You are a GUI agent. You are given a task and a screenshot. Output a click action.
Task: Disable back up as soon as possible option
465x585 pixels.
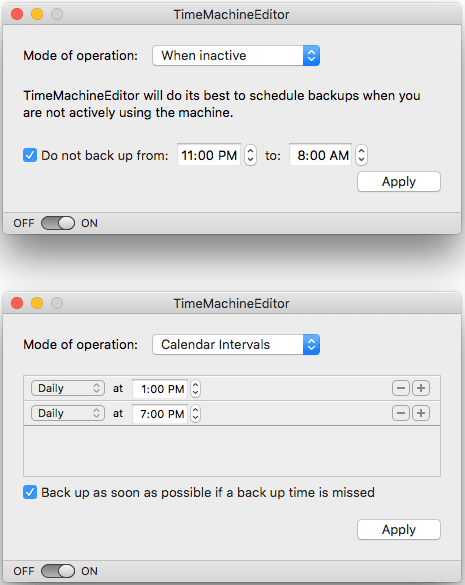click(x=30, y=492)
